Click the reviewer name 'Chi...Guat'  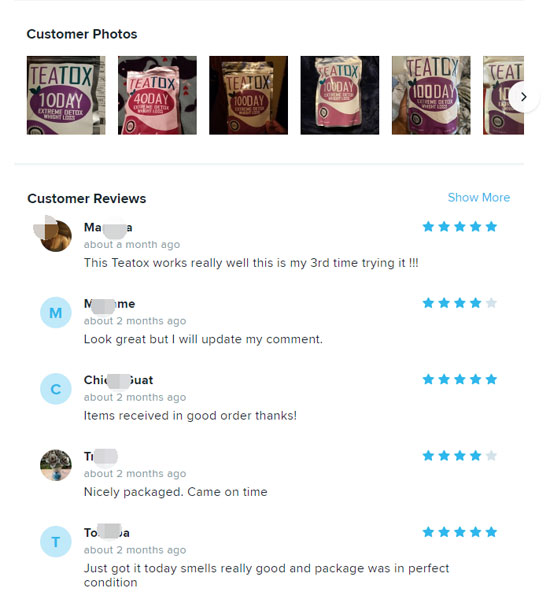pyautogui.click(x=118, y=380)
